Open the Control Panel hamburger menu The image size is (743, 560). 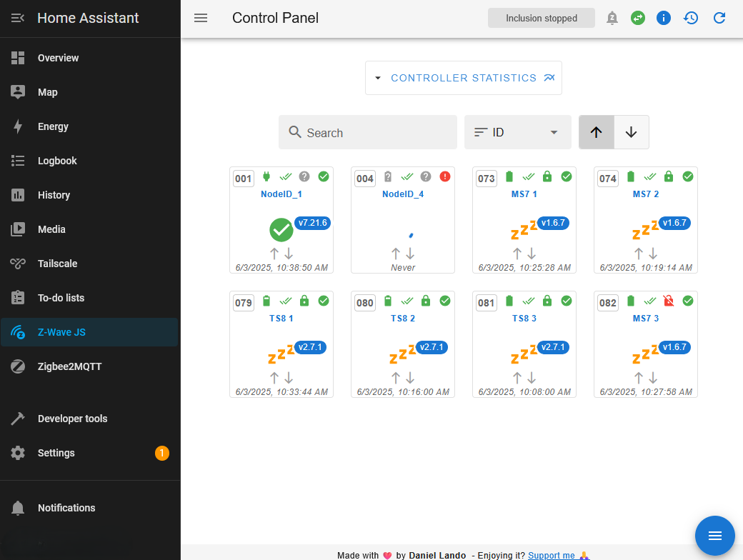click(x=201, y=18)
